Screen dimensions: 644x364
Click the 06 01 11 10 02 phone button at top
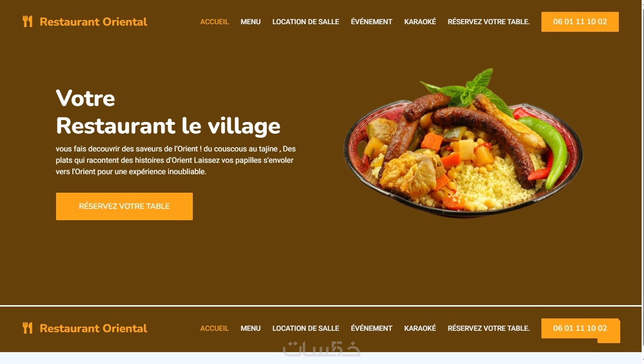click(580, 22)
